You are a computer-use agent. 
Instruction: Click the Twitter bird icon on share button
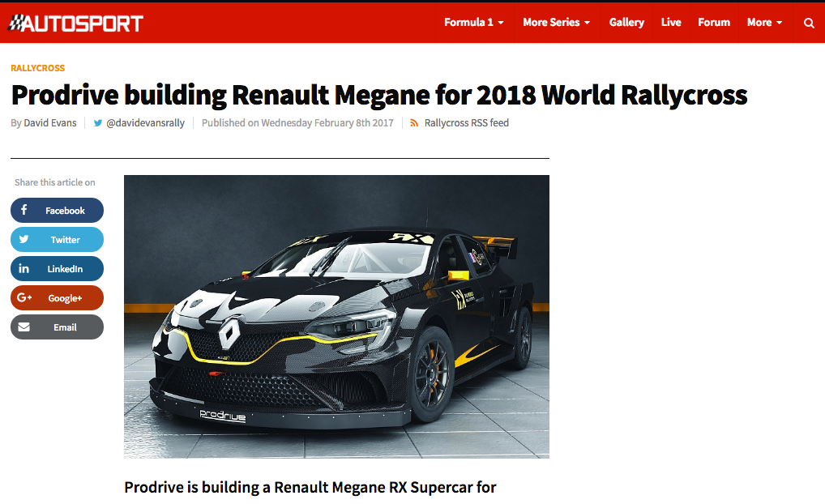tap(24, 239)
